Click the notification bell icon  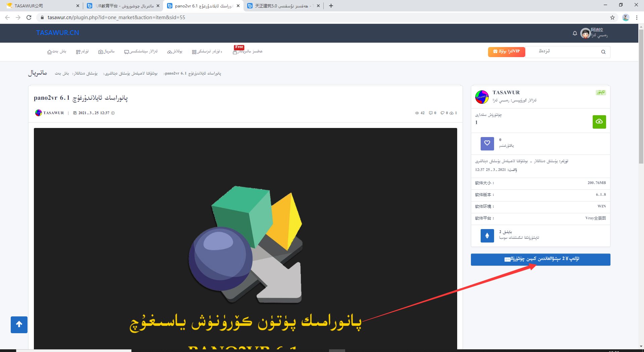coord(575,33)
